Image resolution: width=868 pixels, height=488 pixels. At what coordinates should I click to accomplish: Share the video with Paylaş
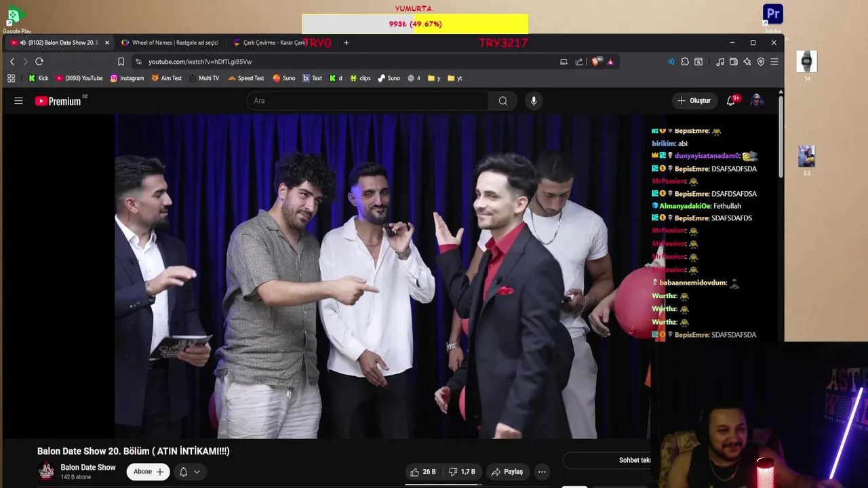pyautogui.click(x=507, y=472)
